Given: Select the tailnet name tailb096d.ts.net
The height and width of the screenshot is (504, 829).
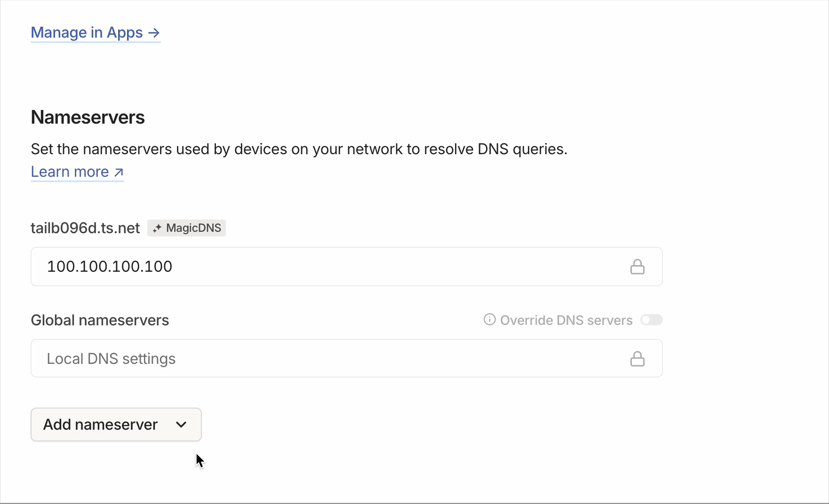Looking at the screenshot, I should [85, 228].
